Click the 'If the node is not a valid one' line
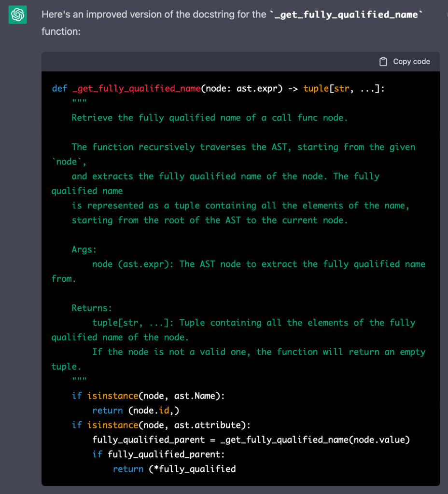This screenshot has height=494, width=448. [x=258, y=352]
